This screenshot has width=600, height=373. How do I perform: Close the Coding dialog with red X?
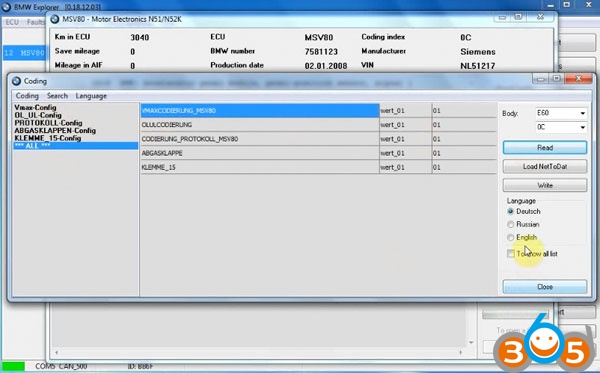579,79
